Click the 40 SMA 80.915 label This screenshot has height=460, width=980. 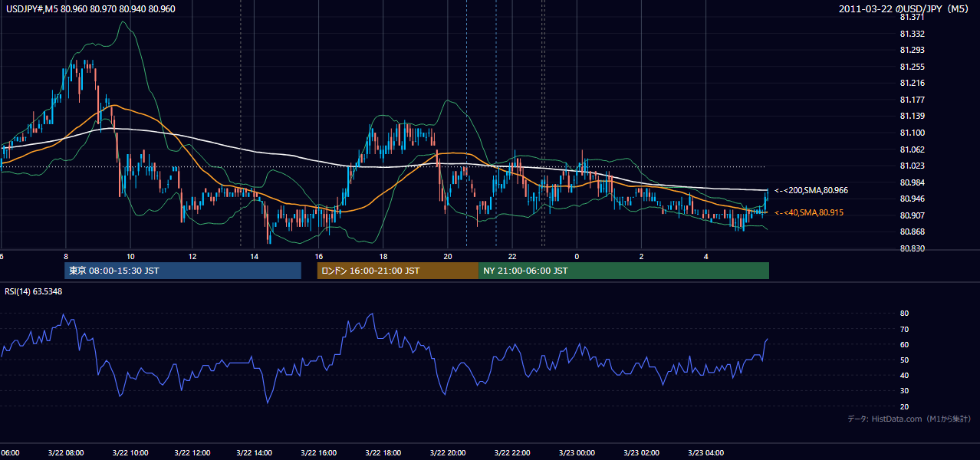coord(809,212)
